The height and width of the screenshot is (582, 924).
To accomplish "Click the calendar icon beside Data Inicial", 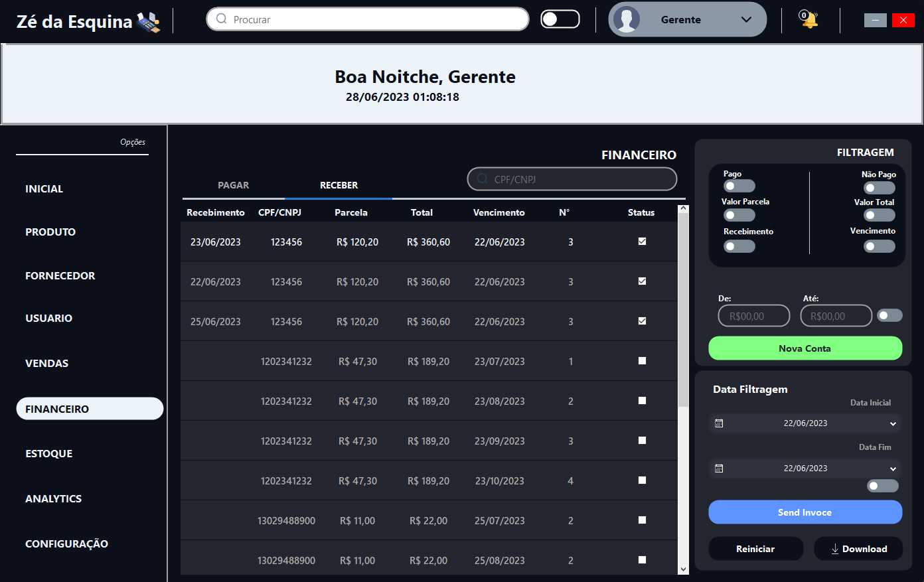I will pyautogui.click(x=720, y=423).
